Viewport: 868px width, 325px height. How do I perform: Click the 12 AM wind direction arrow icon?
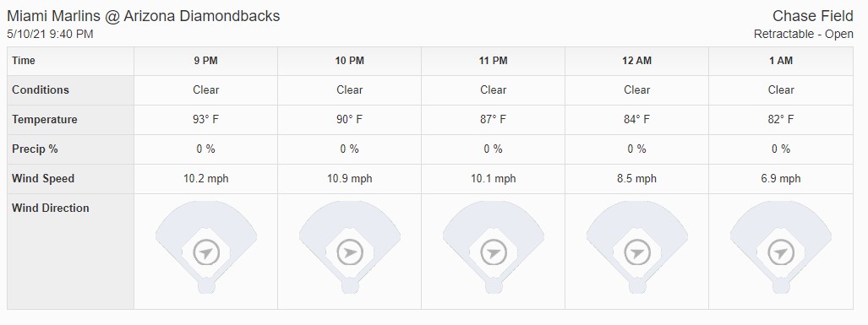click(x=637, y=253)
